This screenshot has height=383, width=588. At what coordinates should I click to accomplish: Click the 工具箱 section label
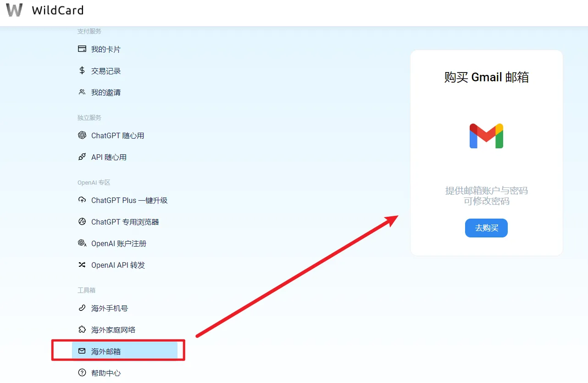(86, 290)
